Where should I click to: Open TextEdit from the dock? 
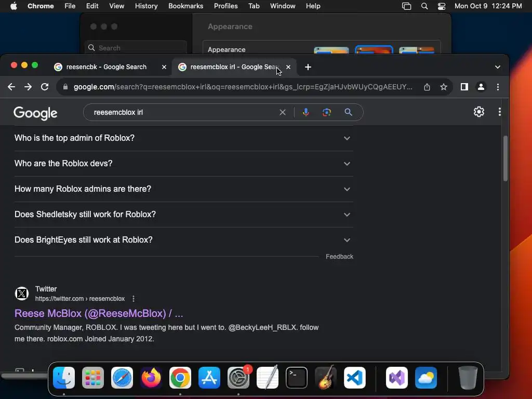coord(268,378)
